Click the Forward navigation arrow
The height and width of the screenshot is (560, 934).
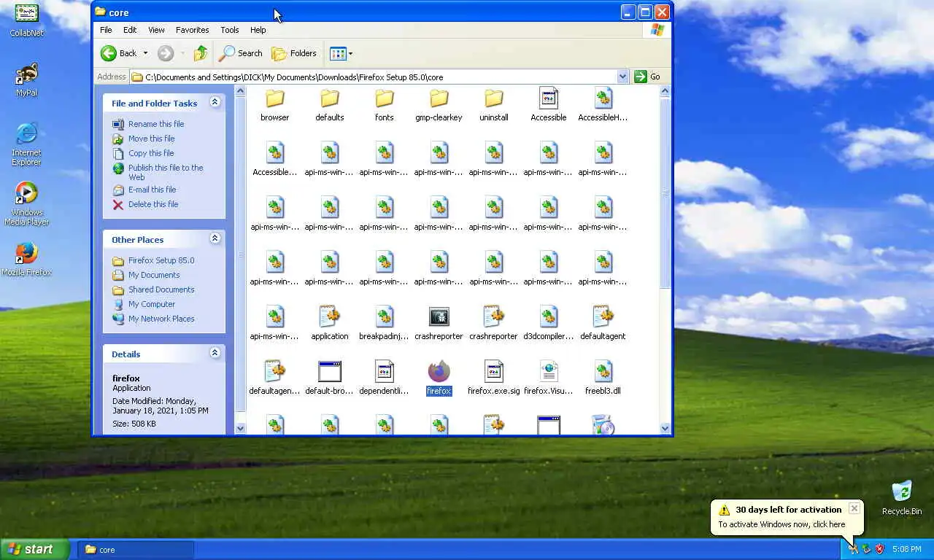click(x=166, y=53)
